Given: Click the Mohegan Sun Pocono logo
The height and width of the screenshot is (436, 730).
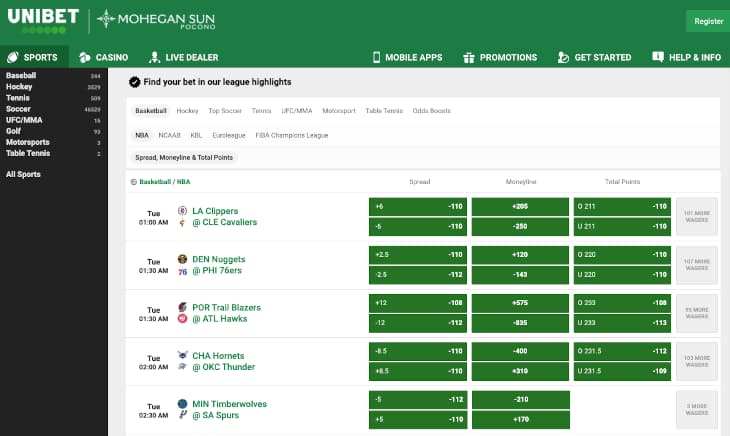Looking at the screenshot, I should (156, 20).
